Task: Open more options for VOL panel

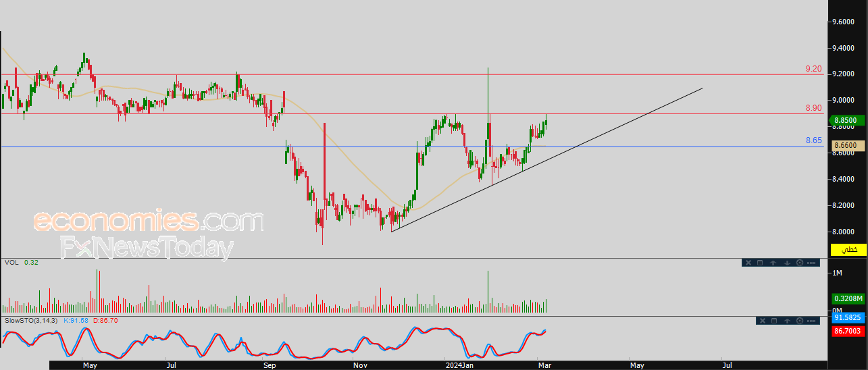Action: pos(811,263)
